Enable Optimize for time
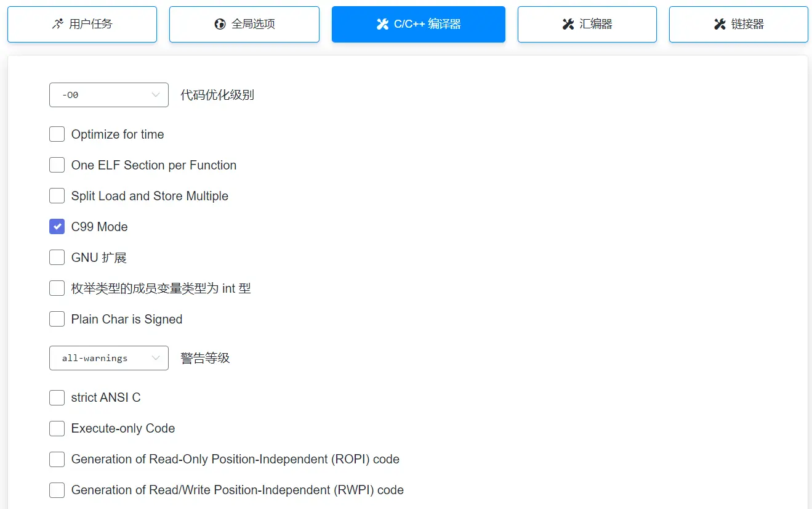Screen dimensions: 812x509 57,134
